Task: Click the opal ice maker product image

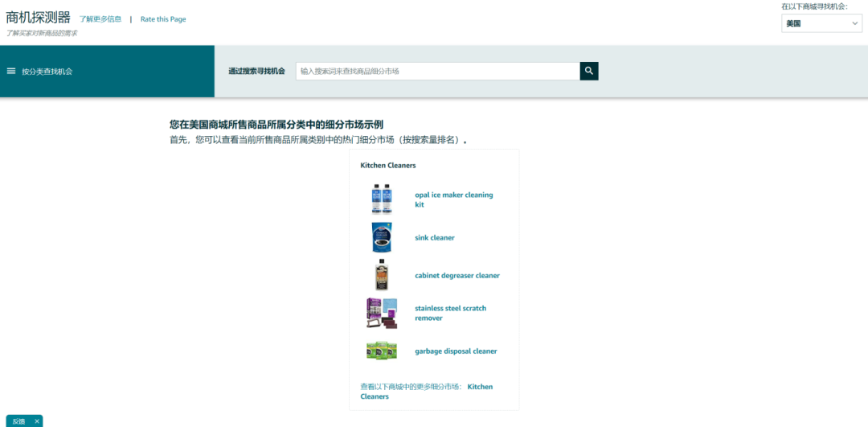Action: (381, 199)
